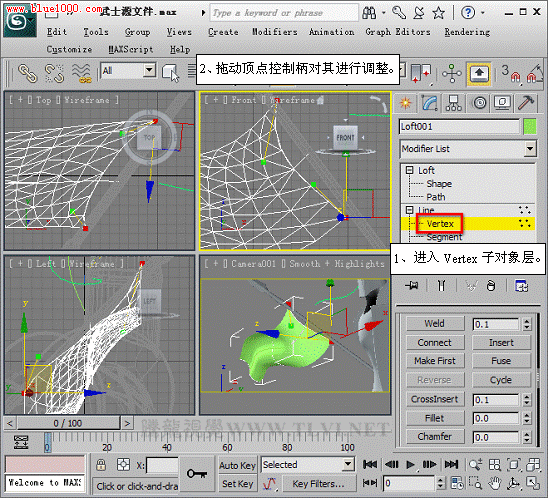The image size is (548, 498).
Task: Open the Modifier List dropdown
Action: point(468,149)
